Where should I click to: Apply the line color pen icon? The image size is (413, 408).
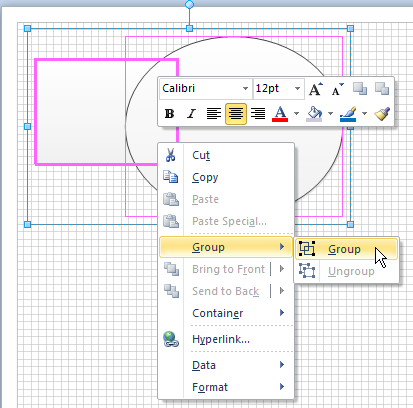point(348,114)
